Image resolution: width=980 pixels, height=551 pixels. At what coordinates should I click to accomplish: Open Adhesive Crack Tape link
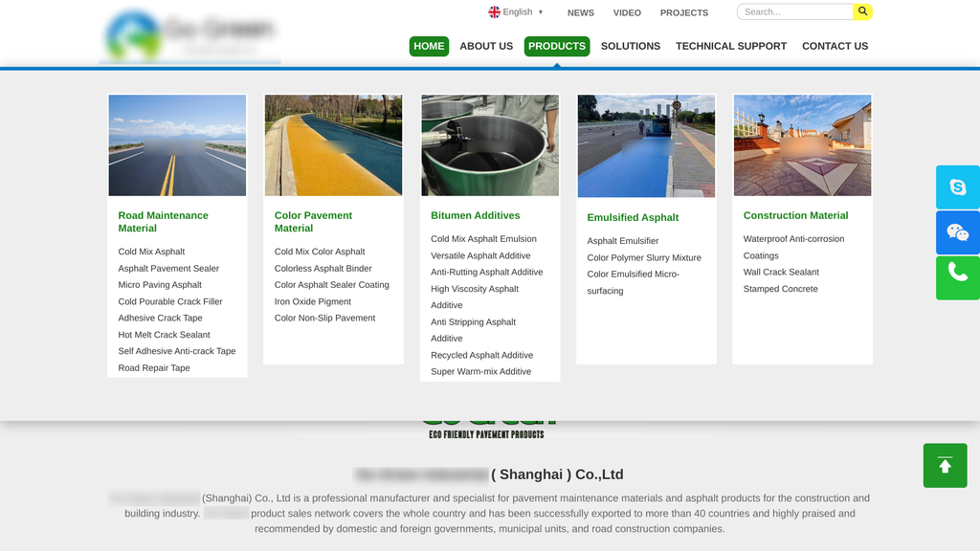160,318
